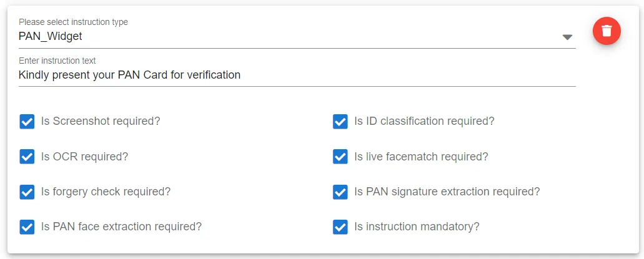Click the 'Is instruction mandatory?' label
The image size is (644, 259).
417,227
